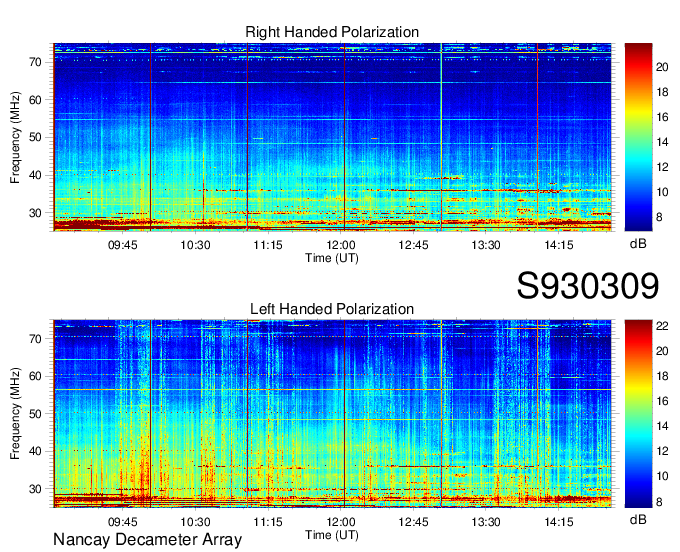Click the 10 value on the upper color bar

(x=662, y=193)
